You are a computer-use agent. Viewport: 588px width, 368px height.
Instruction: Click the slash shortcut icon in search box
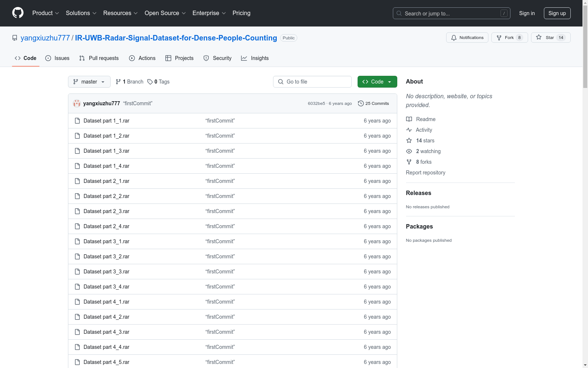(504, 13)
